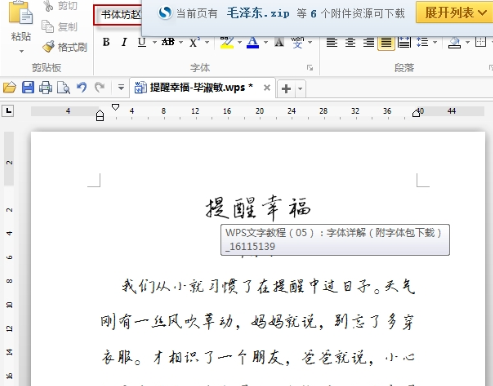Toggle strikethrough AB formatting

tap(168, 42)
